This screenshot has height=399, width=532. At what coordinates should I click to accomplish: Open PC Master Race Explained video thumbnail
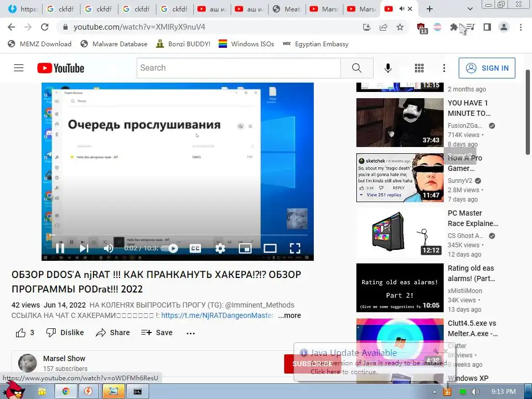[x=400, y=233]
